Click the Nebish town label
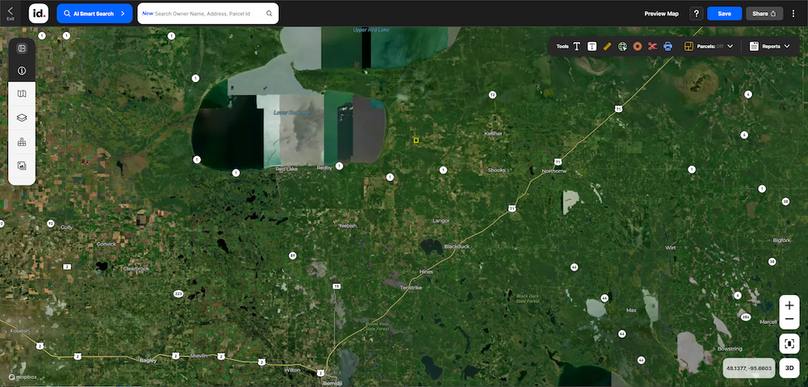The width and height of the screenshot is (808, 387). point(348,226)
